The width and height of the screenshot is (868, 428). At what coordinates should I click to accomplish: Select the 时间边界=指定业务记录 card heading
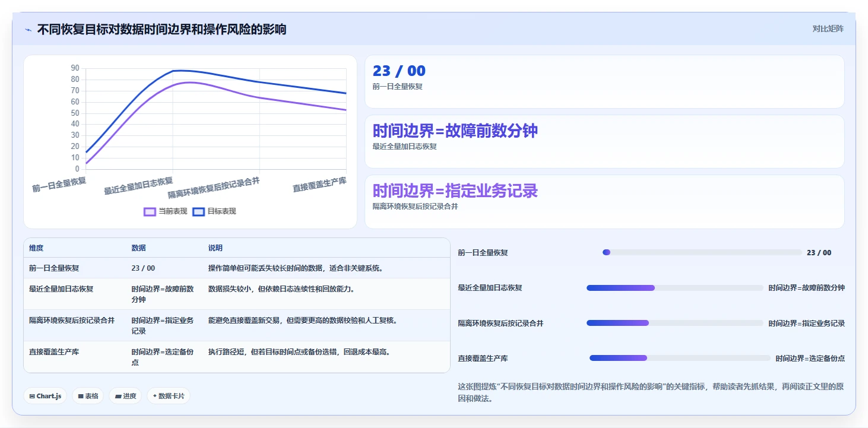click(455, 191)
